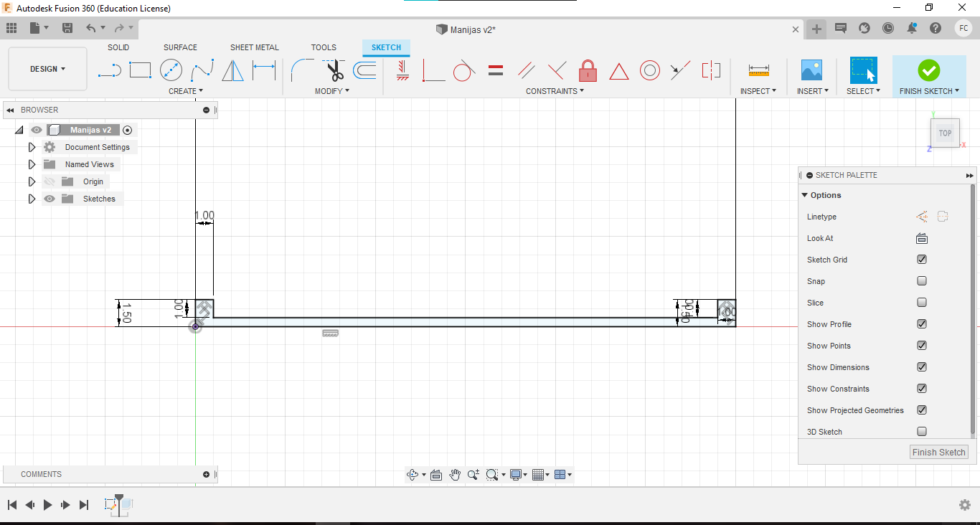Open the INSPECT dropdown menu
Image resolution: width=980 pixels, height=525 pixels.
coord(758,91)
